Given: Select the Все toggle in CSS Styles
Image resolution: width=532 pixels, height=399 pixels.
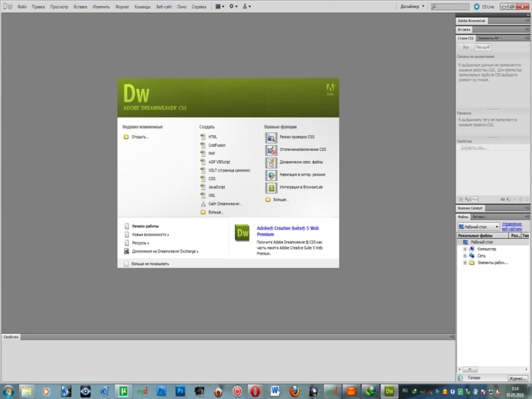Looking at the screenshot, I should coord(465,47).
